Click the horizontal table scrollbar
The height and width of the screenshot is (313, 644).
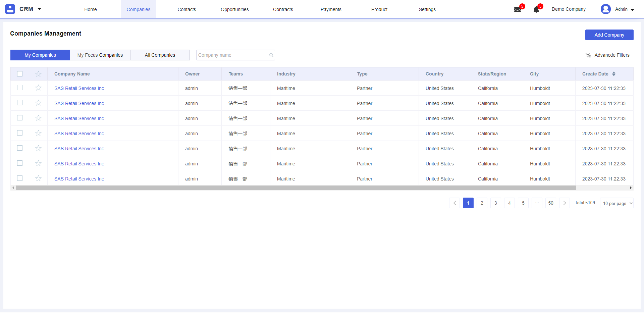pos(295,188)
